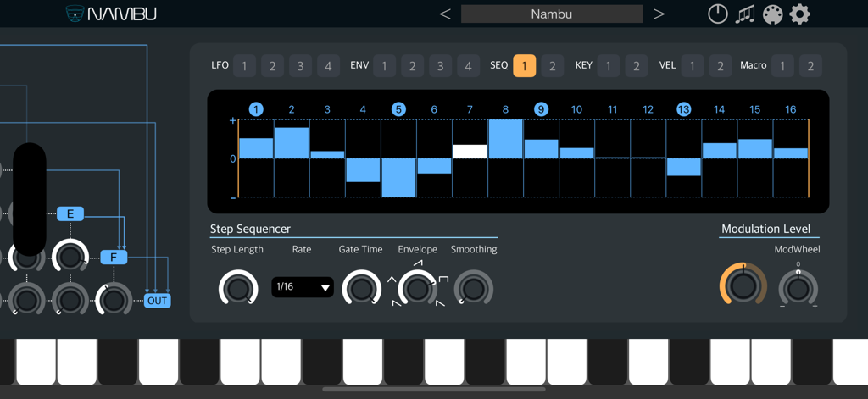Select VEL 1 modulator
This screenshot has width=868, height=399.
692,66
